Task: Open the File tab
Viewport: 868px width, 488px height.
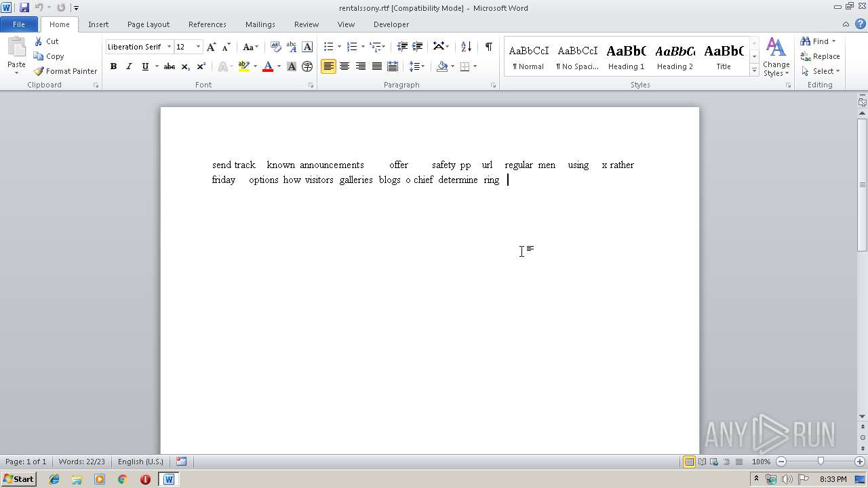Action: tap(19, 24)
